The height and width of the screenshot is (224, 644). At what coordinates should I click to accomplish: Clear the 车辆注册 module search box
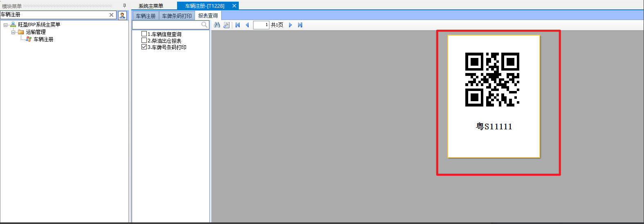pyautogui.click(x=111, y=15)
